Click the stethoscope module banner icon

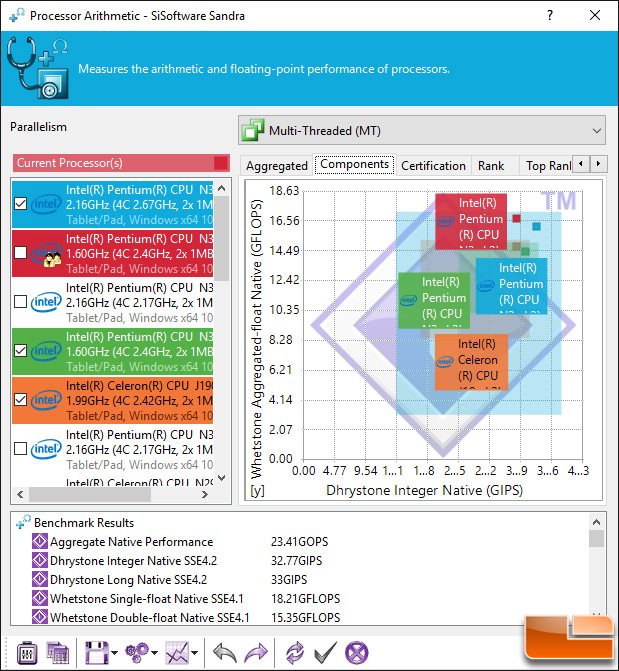click(x=38, y=68)
